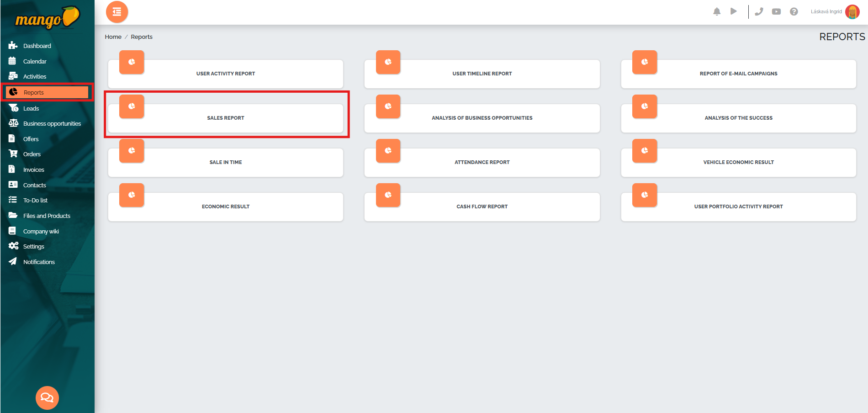This screenshot has height=413, width=868.
Task: Click the user avatar picture
Action: (852, 12)
